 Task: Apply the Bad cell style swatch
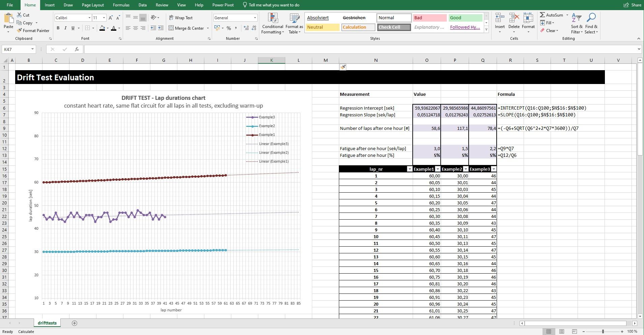tap(430, 18)
